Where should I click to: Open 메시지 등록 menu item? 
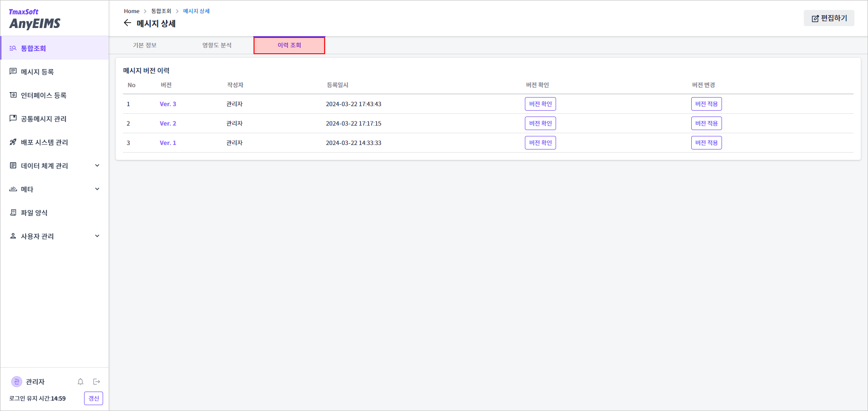(x=54, y=71)
